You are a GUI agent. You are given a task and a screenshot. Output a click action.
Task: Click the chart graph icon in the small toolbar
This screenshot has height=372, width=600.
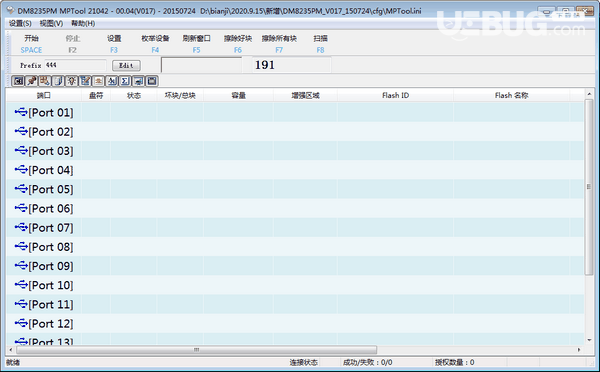point(112,81)
